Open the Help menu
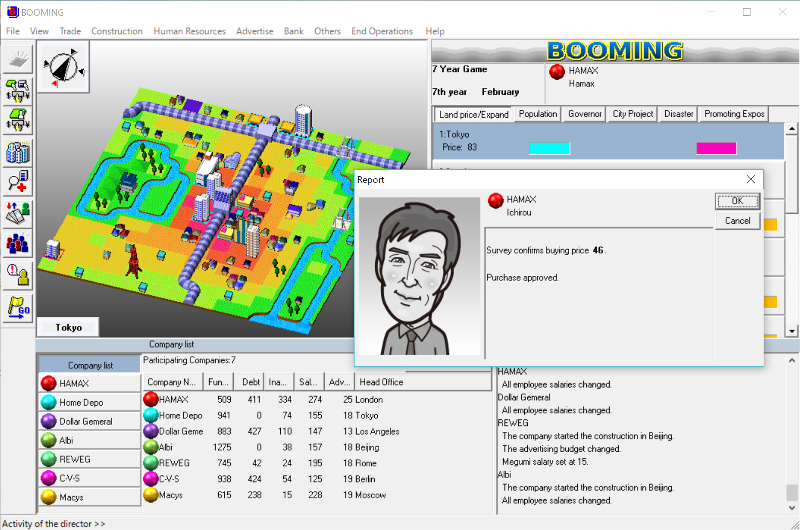The width and height of the screenshot is (800, 530). click(x=435, y=31)
